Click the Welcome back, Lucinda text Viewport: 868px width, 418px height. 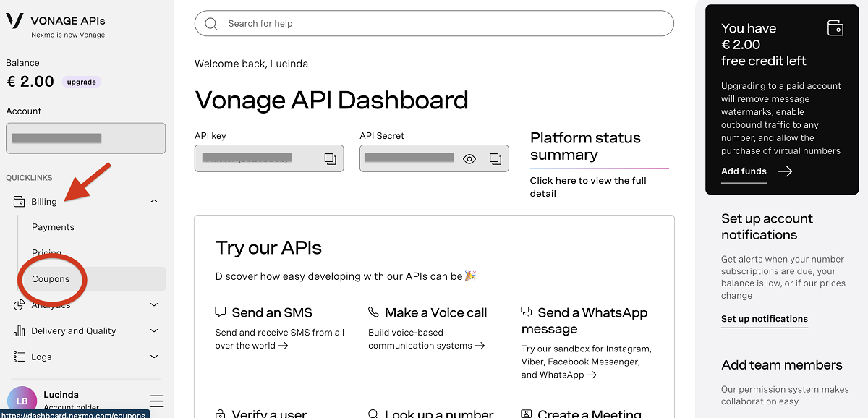pos(251,64)
